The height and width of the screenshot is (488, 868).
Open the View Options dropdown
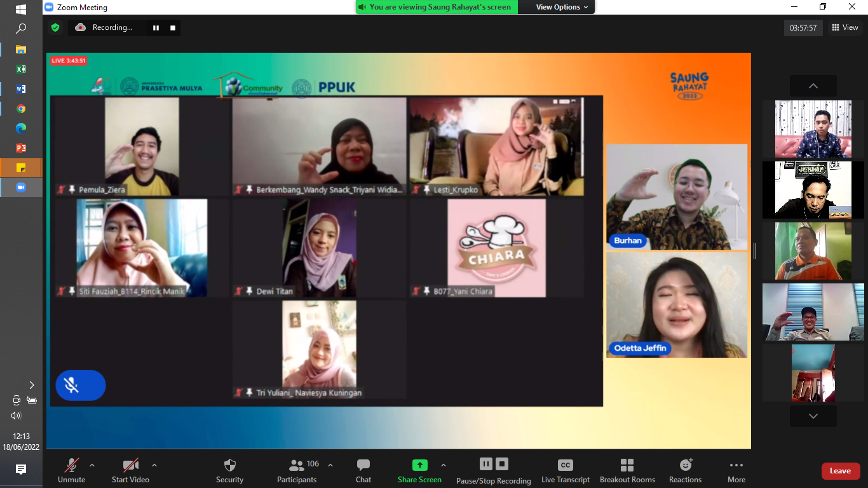pos(562,7)
